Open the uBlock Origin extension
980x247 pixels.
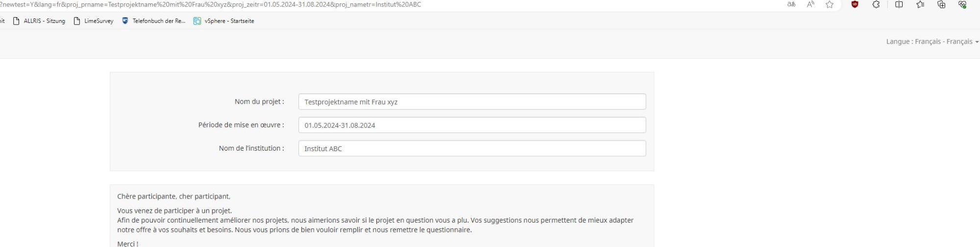pos(855,4)
